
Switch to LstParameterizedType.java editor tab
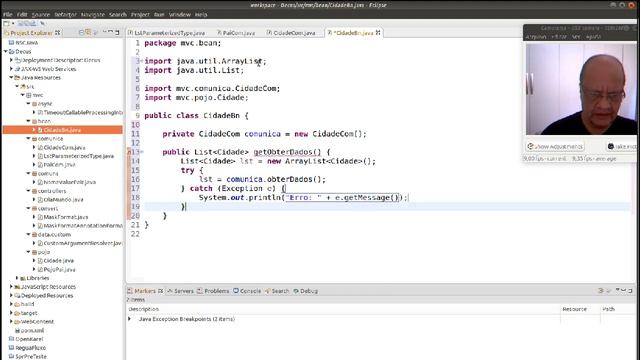click(167, 33)
